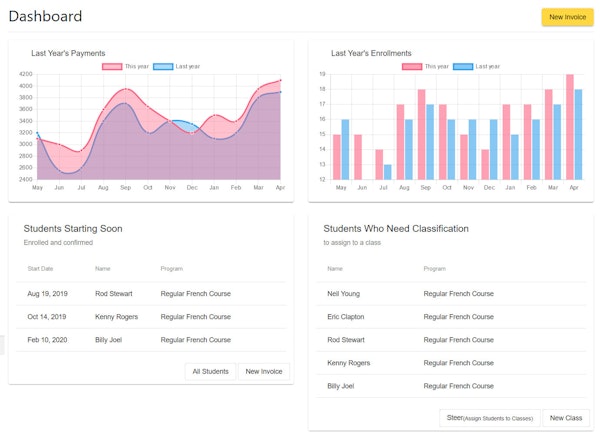Select Eric Clapton in the classification table
This screenshot has width=600, height=438.
click(x=343, y=317)
